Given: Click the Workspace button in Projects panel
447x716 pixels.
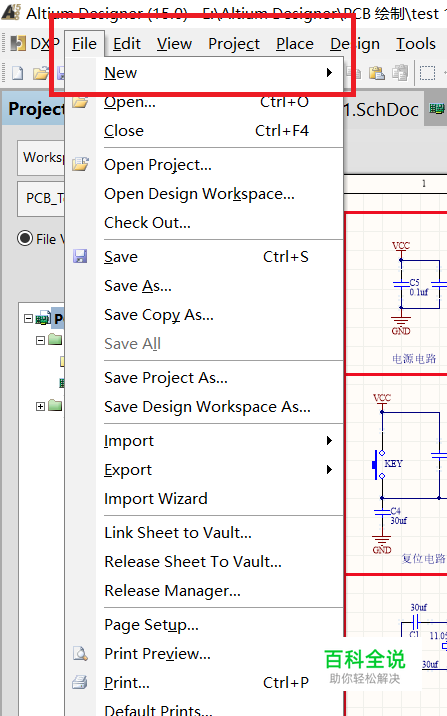Looking at the screenshot, I should point(41,158).
